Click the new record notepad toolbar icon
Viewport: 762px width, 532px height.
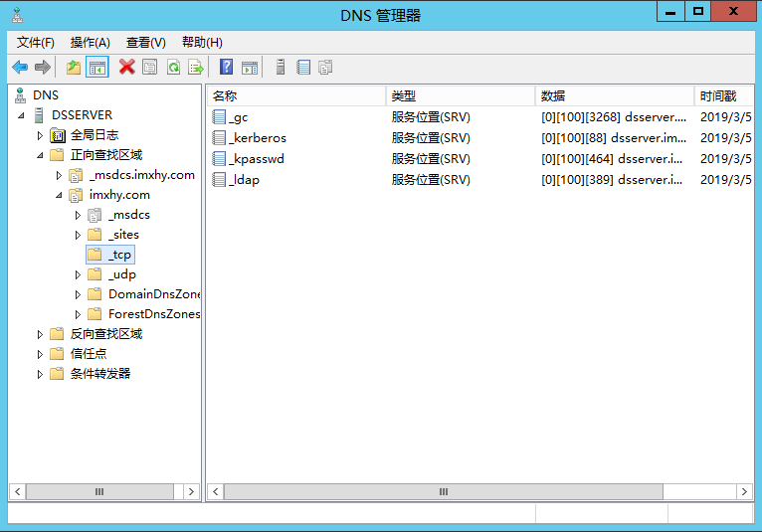[x=303, y=67]
